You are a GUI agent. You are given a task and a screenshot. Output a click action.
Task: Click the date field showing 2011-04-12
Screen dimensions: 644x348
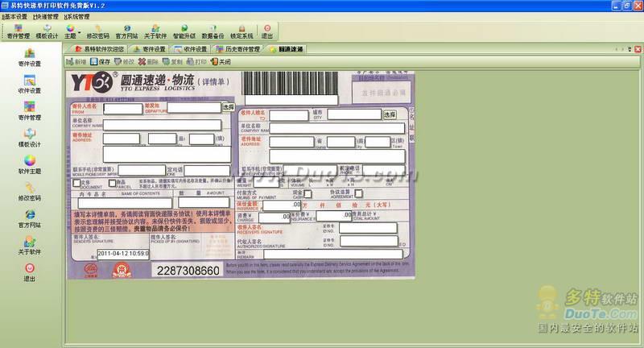click(x=123, y=254)
